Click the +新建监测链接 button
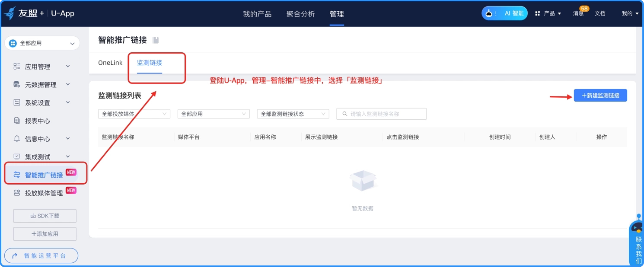This screenshot has height=268, width=644. click(x=600, y=96)
